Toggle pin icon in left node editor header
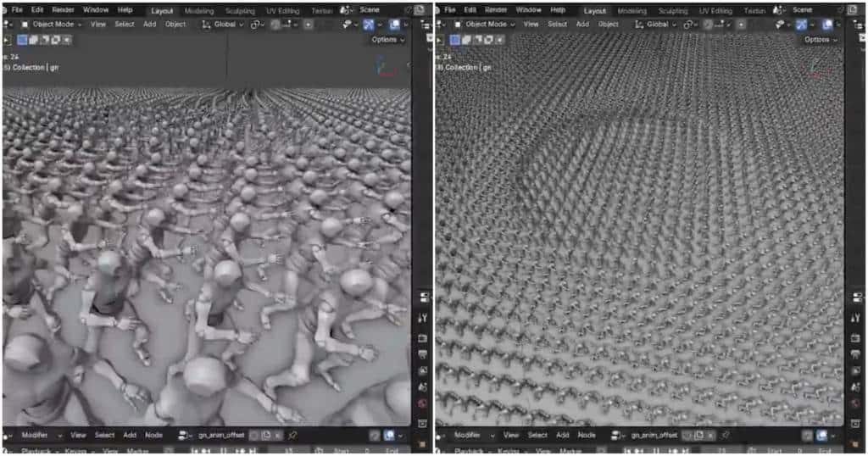 coord(292,436)
